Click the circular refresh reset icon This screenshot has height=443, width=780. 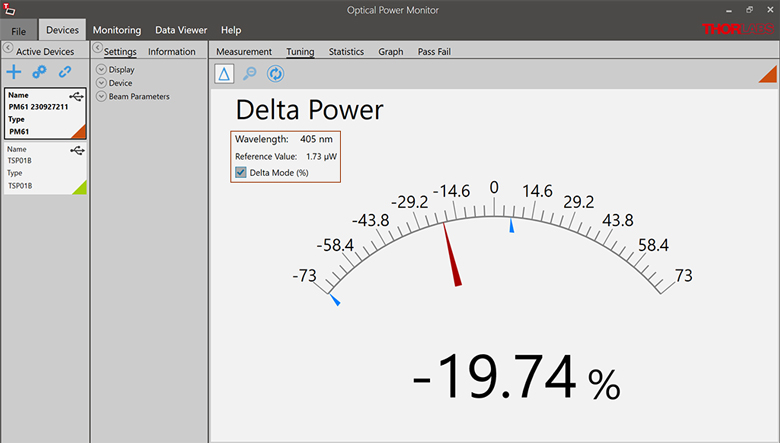point(276,73)
